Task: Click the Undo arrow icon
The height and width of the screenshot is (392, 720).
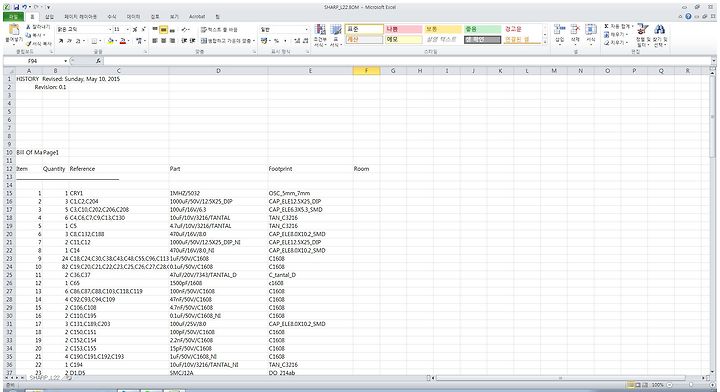Action: [x=25, y=7]
